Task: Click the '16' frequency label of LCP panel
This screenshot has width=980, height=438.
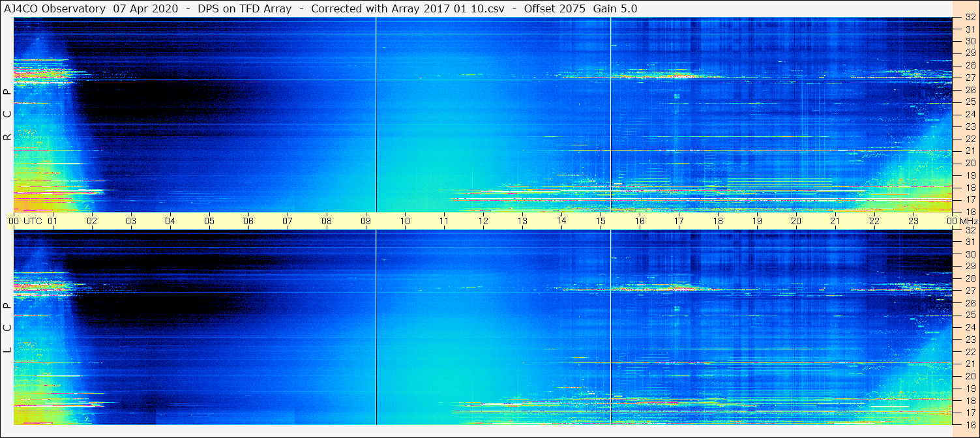Action: click(x=970, y=424)
